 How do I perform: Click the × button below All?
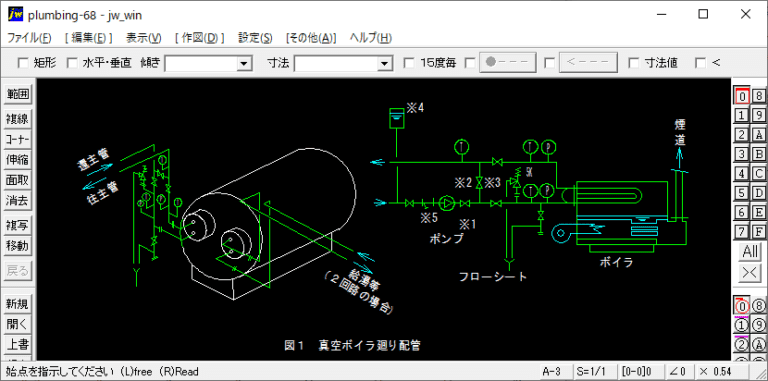pyautogui.click(x=750, y=273)
